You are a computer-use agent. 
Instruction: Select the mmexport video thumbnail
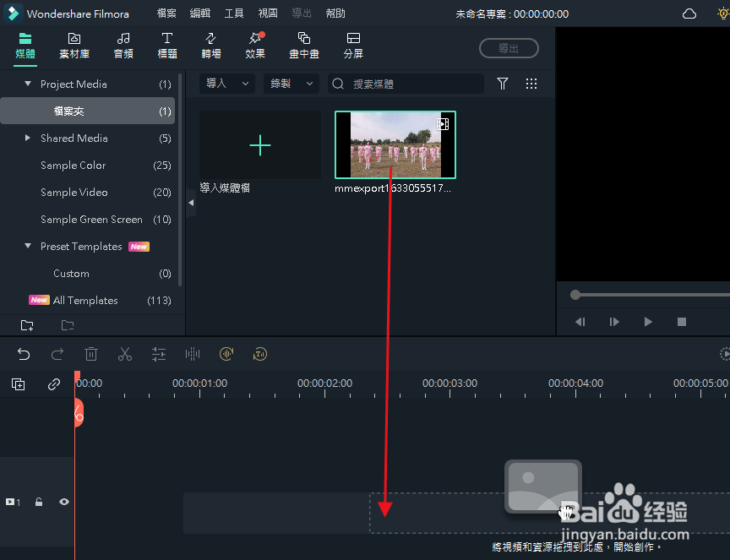click(x=395, y=144)
